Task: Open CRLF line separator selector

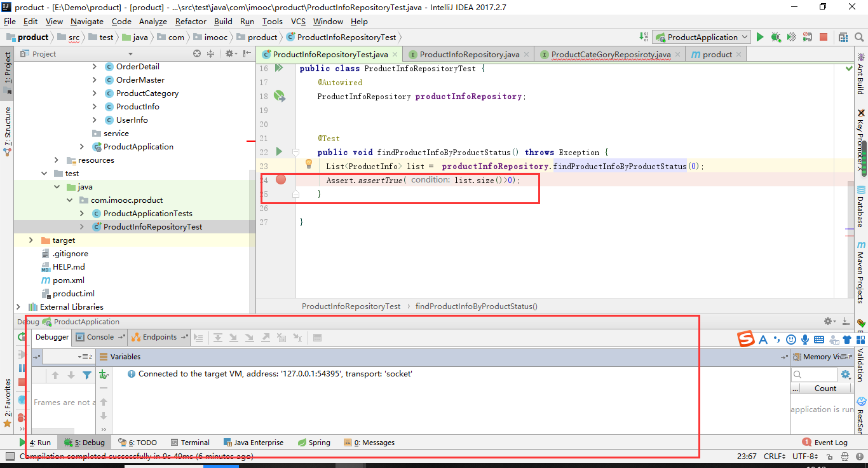Action: [775, 456]
